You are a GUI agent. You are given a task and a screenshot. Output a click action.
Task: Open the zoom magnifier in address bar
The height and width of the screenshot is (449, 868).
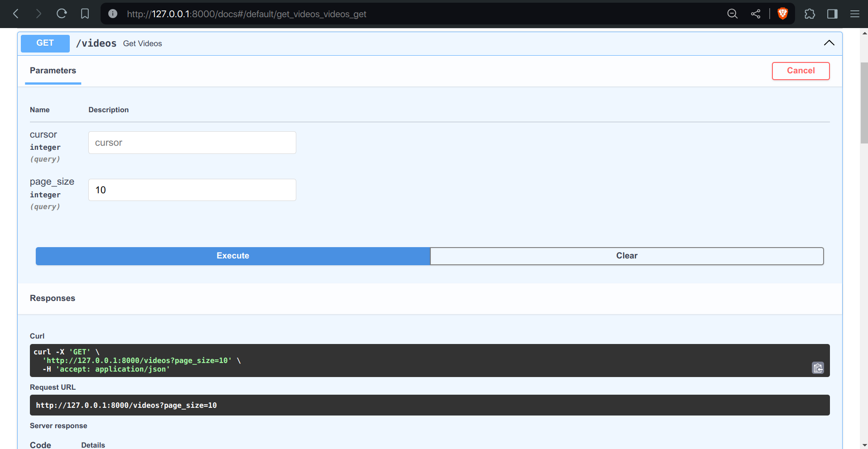coord(733,14)
